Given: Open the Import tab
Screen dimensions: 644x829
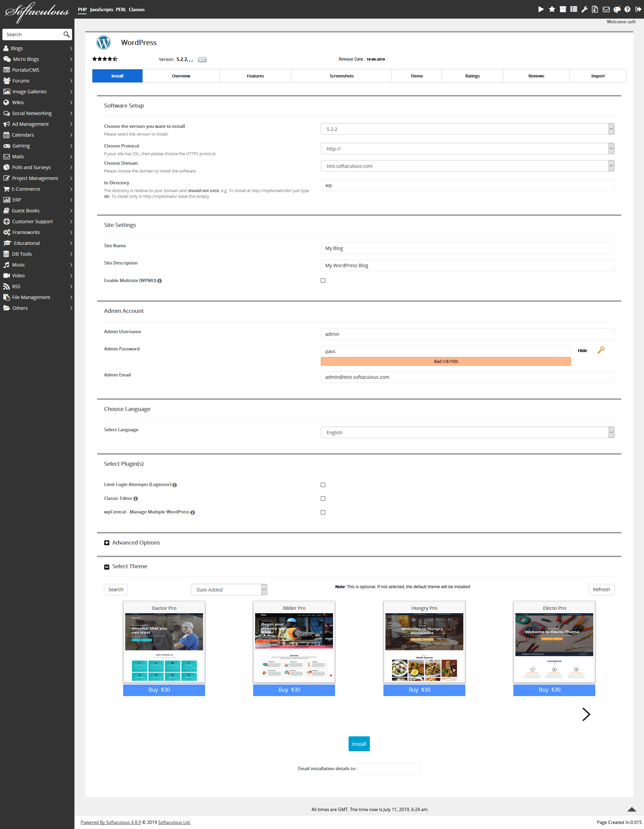Looking at the screenshot, I should coord(597,76).
